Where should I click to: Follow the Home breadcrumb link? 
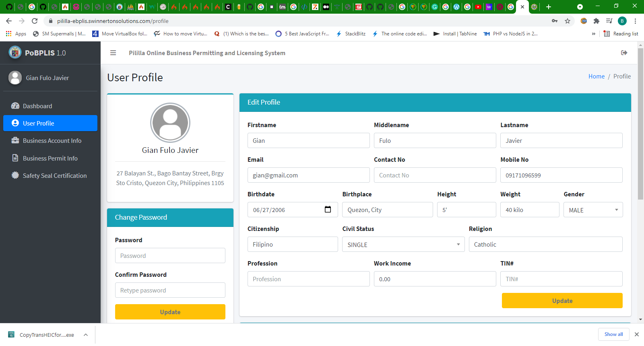[596, 76]
